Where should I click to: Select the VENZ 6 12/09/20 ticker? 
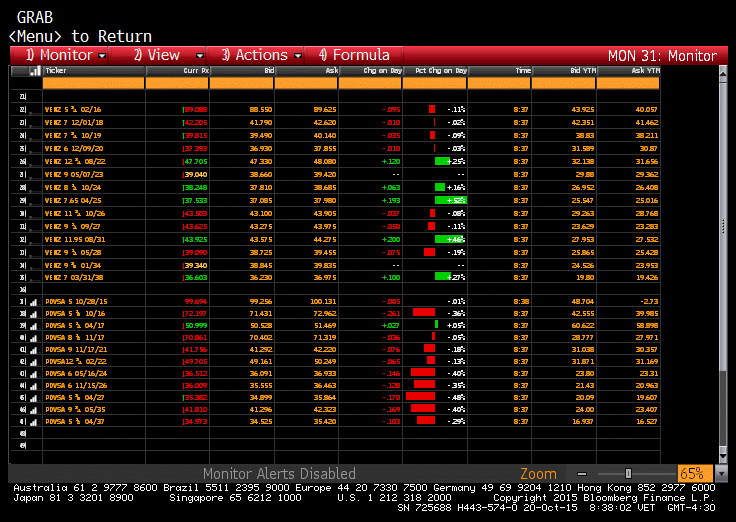pos(74,148)
